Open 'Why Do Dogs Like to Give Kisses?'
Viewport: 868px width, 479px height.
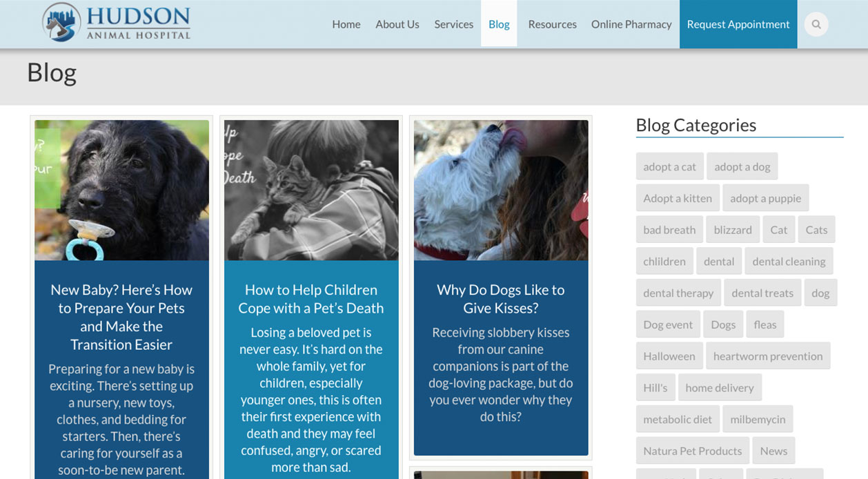pyautogui.click(x=501, y=299)
